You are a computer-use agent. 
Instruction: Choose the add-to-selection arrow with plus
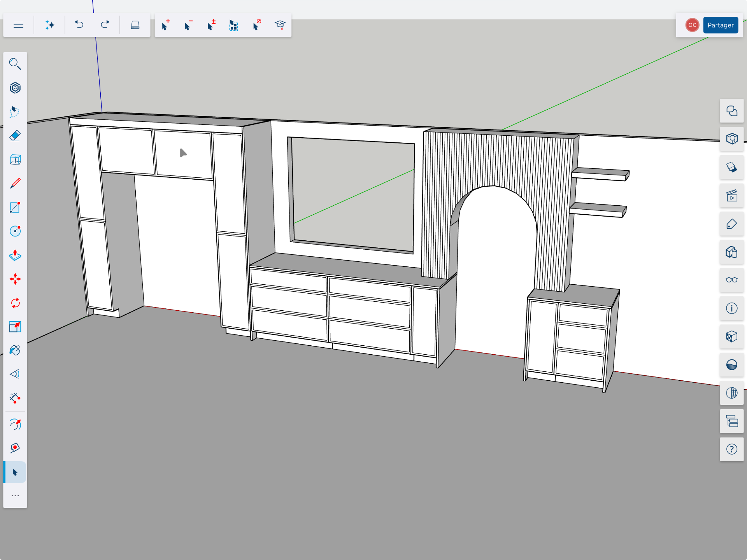pyautogui.click(x=165, y=25)
